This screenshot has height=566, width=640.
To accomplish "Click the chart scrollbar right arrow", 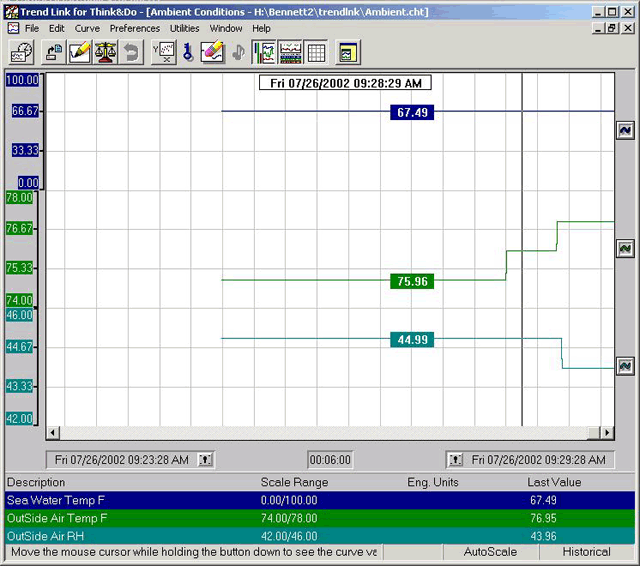I will pyautogui.click(x=607, y=433).
